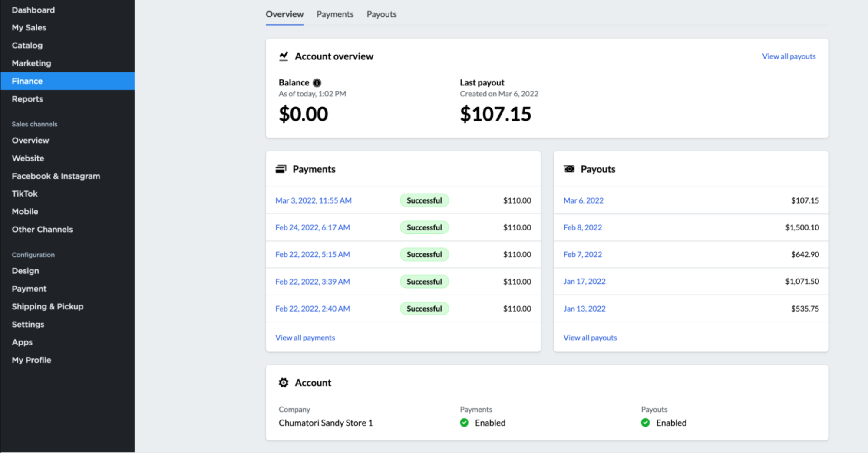This screenshot has width=868, height=453.
Task: Click the green check beside Payouts Enabled
Action: click(x=645, y=423)
